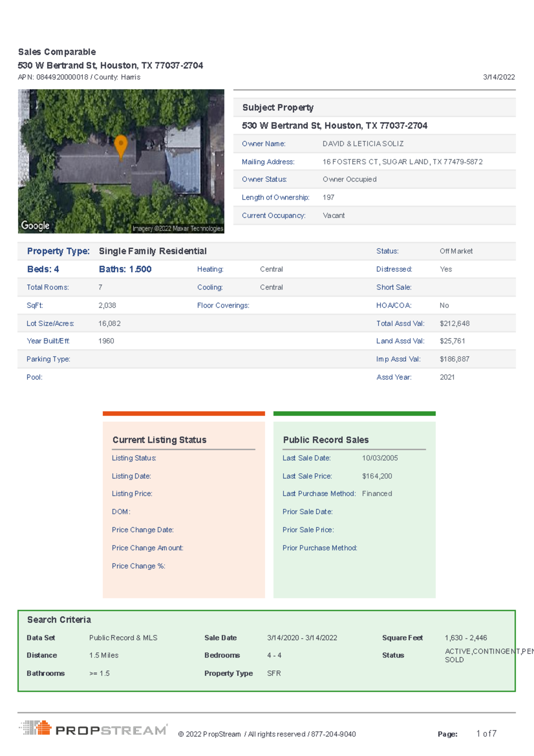Open the aerial satellite photo of the property
This screenshot has width=534, height=756.
[x=121, y=161]
